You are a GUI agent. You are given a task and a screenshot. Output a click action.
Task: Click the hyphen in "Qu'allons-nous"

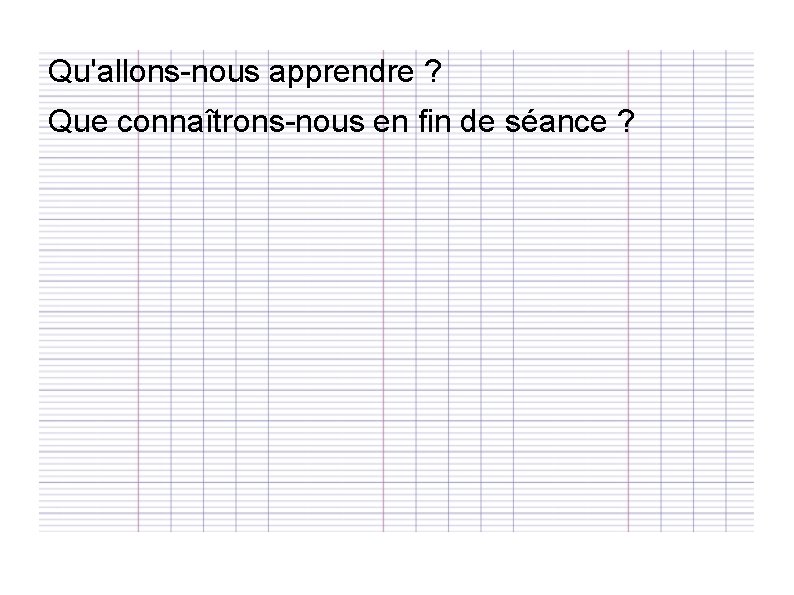coord(184,74)
